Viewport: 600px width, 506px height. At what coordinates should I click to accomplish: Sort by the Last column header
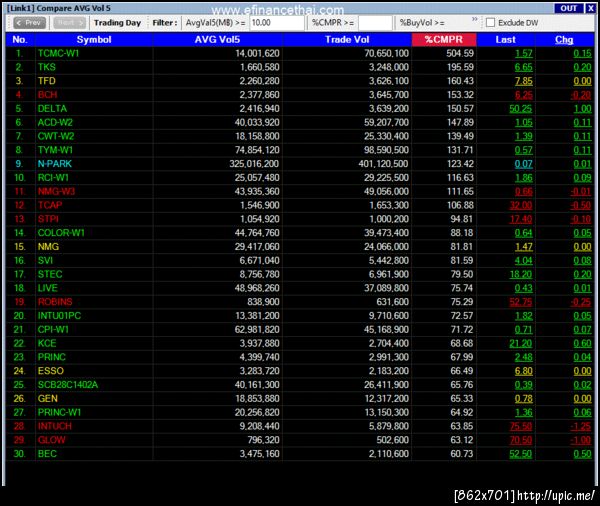[x=505, y=40]
